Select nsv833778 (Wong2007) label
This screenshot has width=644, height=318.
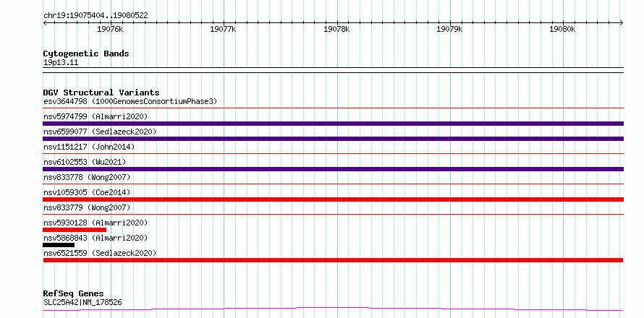click(x=87, y=177)
